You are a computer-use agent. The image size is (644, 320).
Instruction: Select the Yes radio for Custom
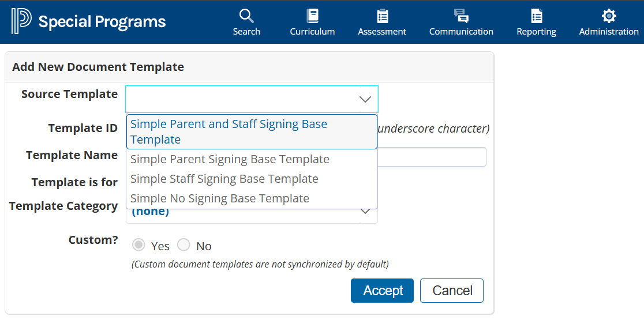(138, 245)
